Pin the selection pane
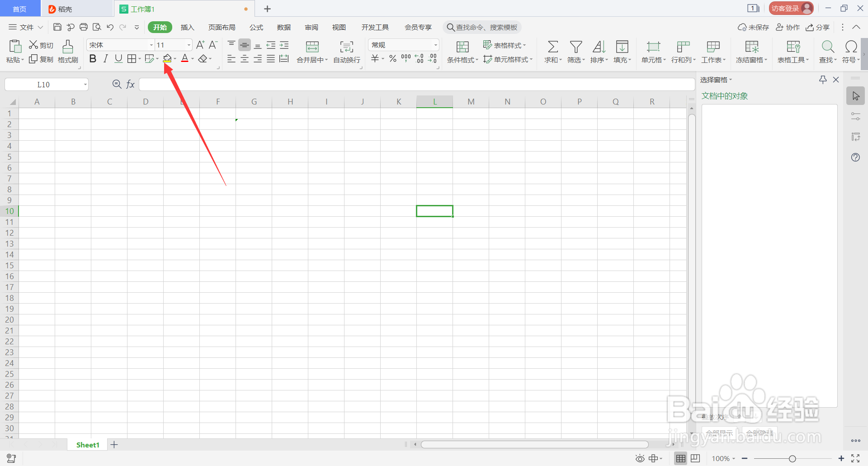Image resolution: width=868 pixels, height=466 pixels. (823, 80)
